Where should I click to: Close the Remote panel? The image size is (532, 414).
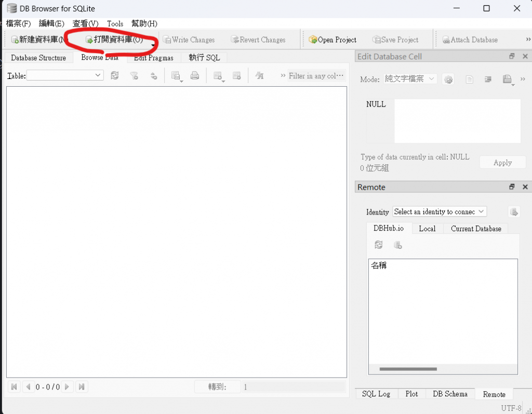click(x=525, y=187)
